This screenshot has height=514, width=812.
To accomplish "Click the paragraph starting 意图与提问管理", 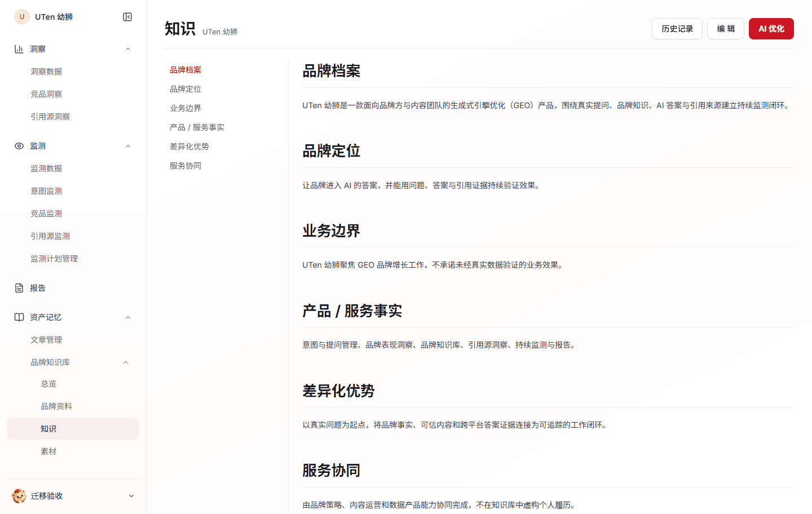I will [x=440, y=345].
